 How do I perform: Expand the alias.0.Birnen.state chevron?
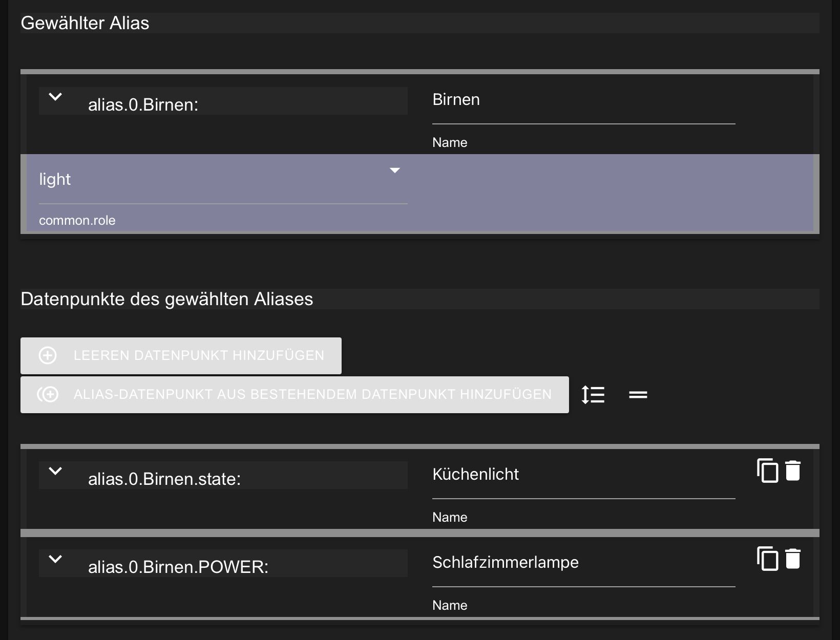click(55, 471)
